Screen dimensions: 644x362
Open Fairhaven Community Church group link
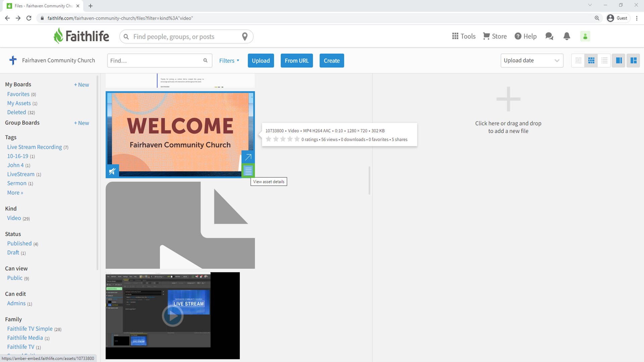(x=58, y=60)
